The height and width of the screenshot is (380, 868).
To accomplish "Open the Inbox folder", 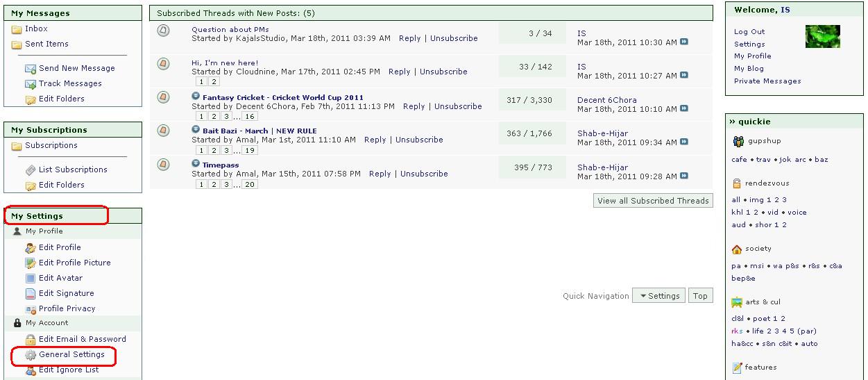I will pyautogui.click(x=36, y=28).
